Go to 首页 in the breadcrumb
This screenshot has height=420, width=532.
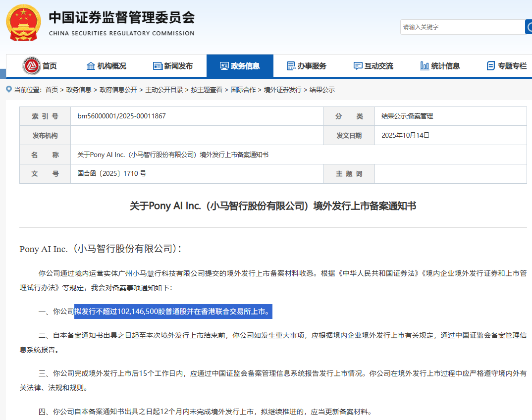pyautogui.click(x=52, y=90)
